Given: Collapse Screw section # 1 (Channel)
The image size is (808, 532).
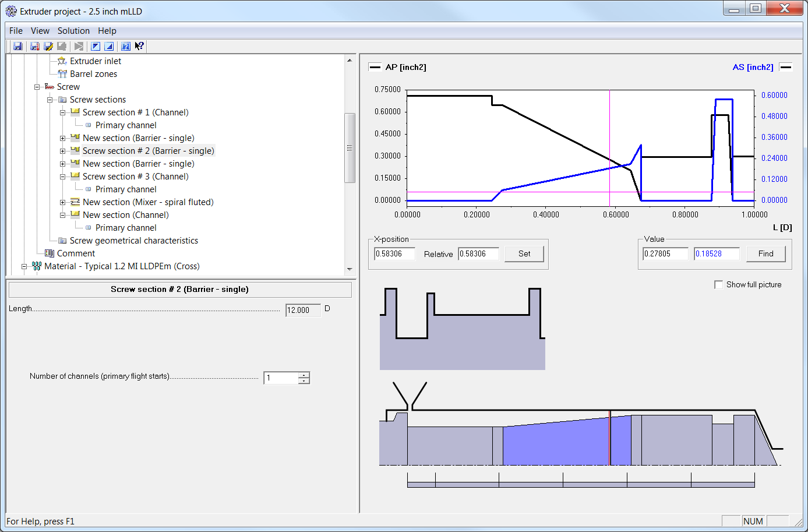Looking at the screenshot, I should pyautogui.click(x=62, y=112).
